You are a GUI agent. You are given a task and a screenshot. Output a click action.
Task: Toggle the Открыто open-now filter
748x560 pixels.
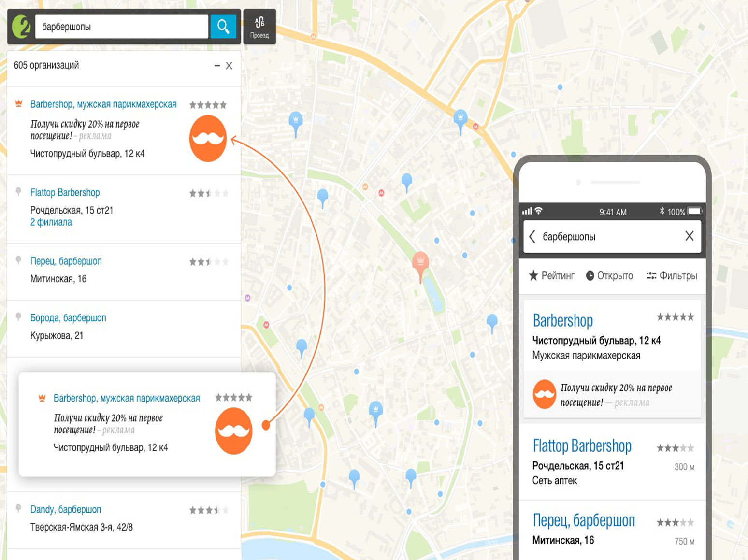[609, 275]
